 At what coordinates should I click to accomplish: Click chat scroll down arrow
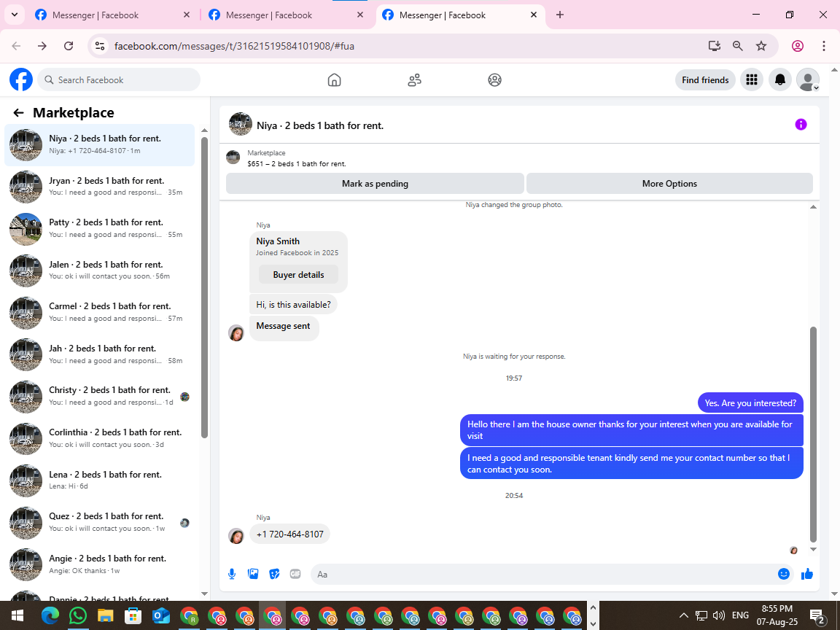[x=813, y=549]
